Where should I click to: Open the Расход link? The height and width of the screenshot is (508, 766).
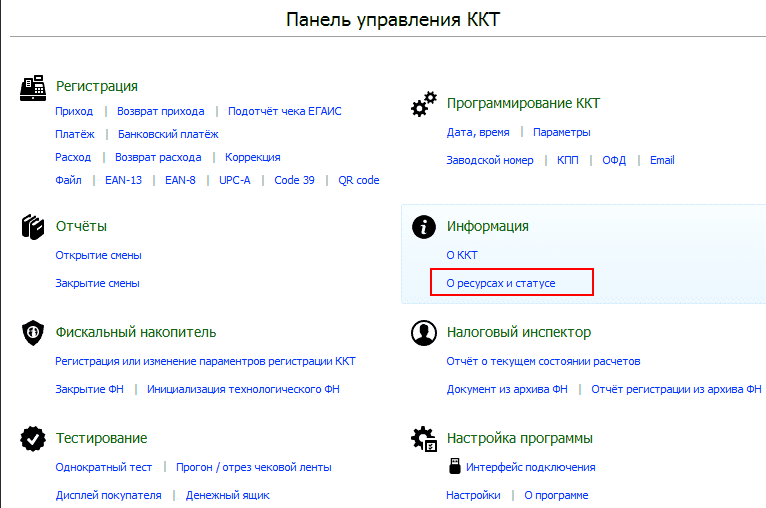pos(73,157)
